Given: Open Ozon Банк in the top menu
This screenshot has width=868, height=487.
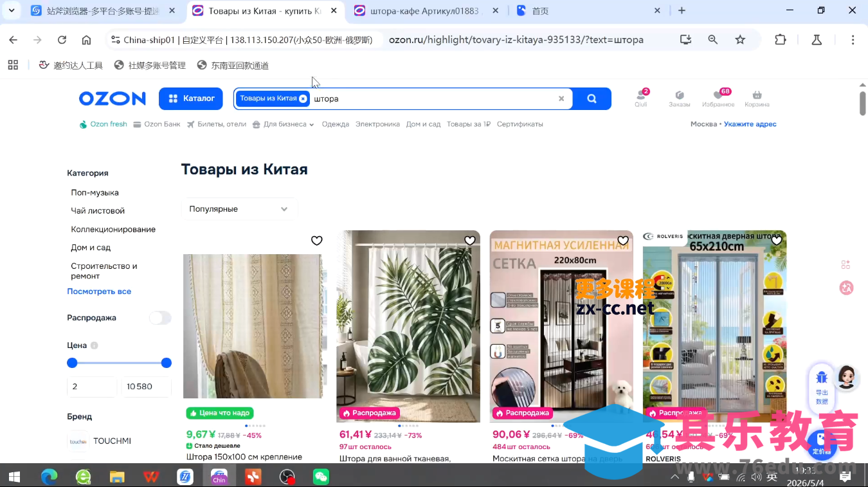Looking at the screenshot, I should tap(157, 124).
